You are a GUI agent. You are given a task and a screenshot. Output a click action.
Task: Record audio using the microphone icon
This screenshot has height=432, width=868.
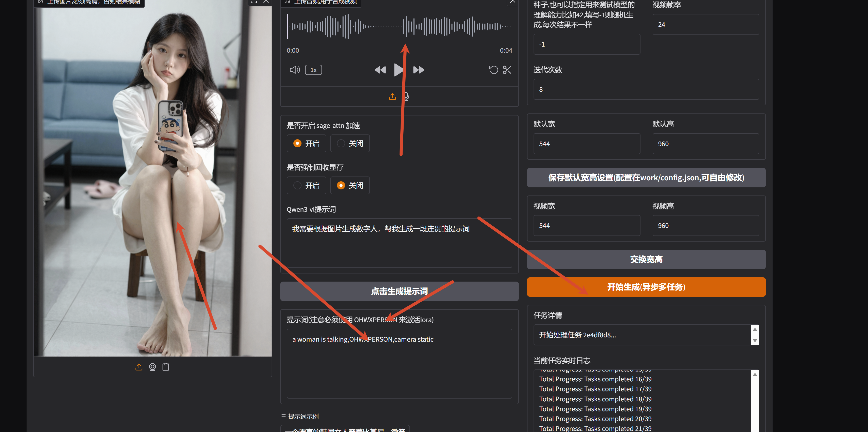click(407, 97)
